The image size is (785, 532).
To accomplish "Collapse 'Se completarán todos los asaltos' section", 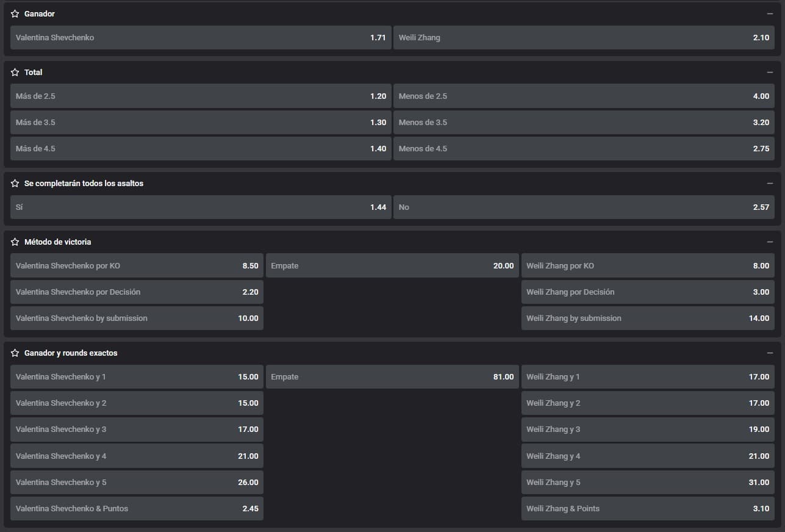I will point(770,183).
